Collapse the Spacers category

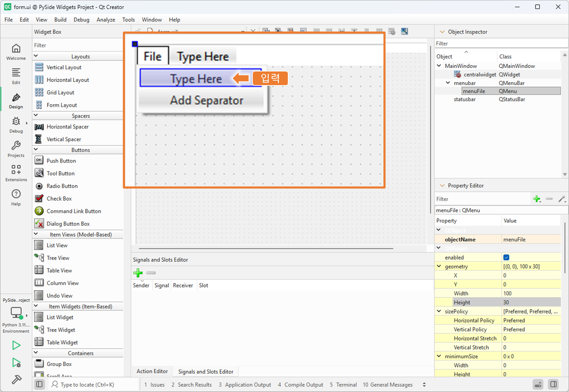tap(36, 115)
